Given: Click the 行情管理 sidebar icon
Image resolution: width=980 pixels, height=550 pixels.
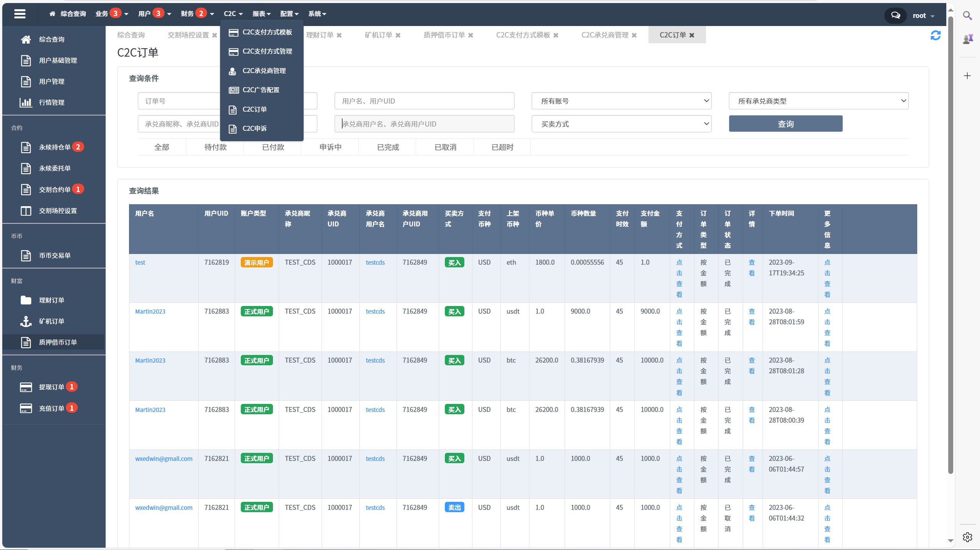Looking at the screenshot, I should tap(25, 102).
